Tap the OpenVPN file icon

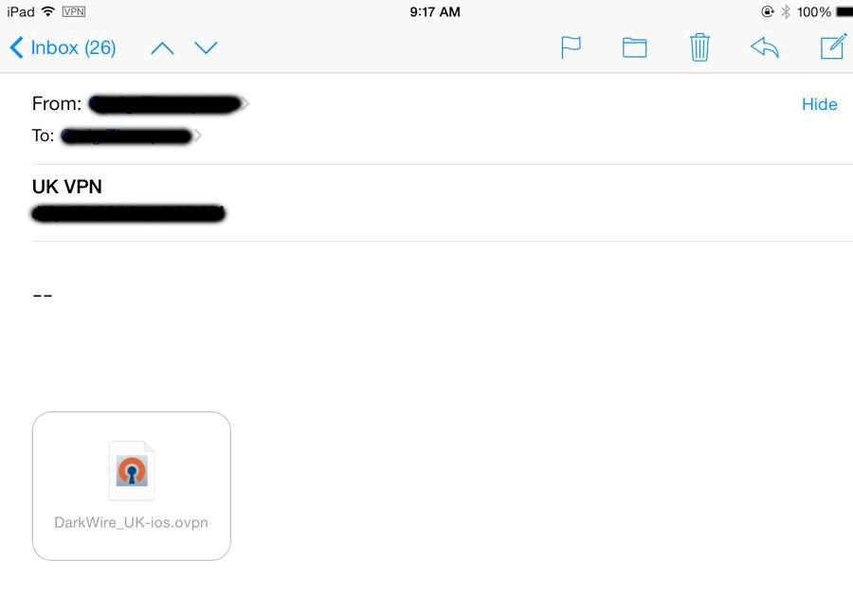click(x=132, y=470)
